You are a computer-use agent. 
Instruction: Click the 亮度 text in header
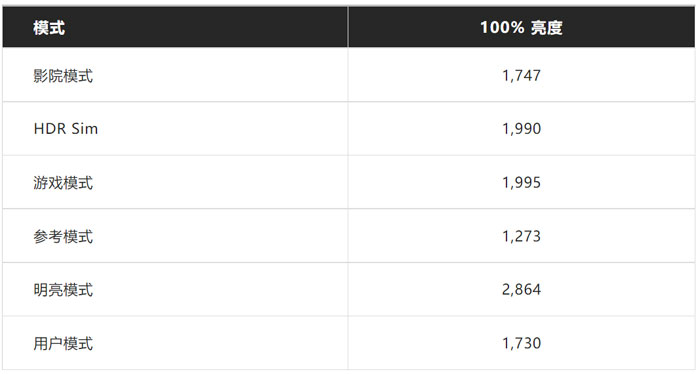546,28
